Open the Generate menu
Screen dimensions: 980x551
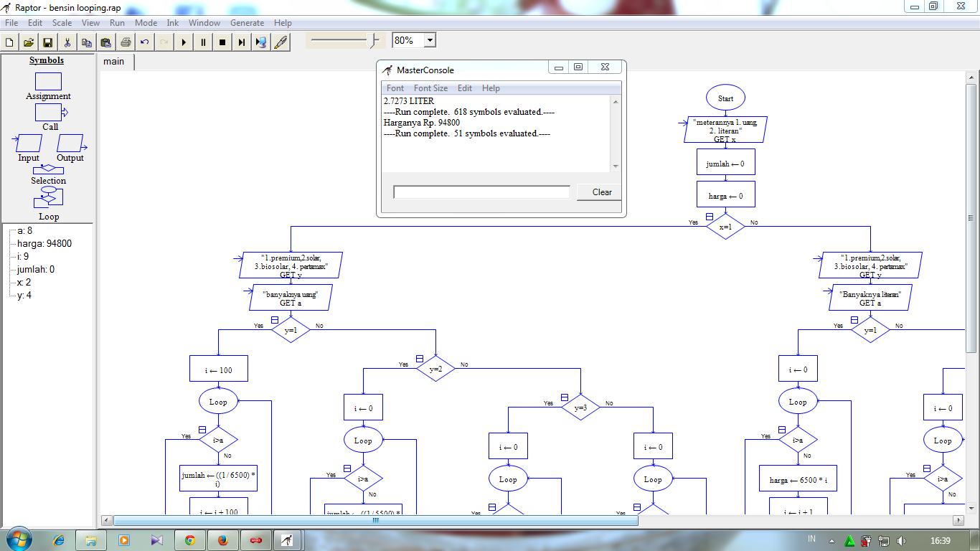[x=247, y=23]
